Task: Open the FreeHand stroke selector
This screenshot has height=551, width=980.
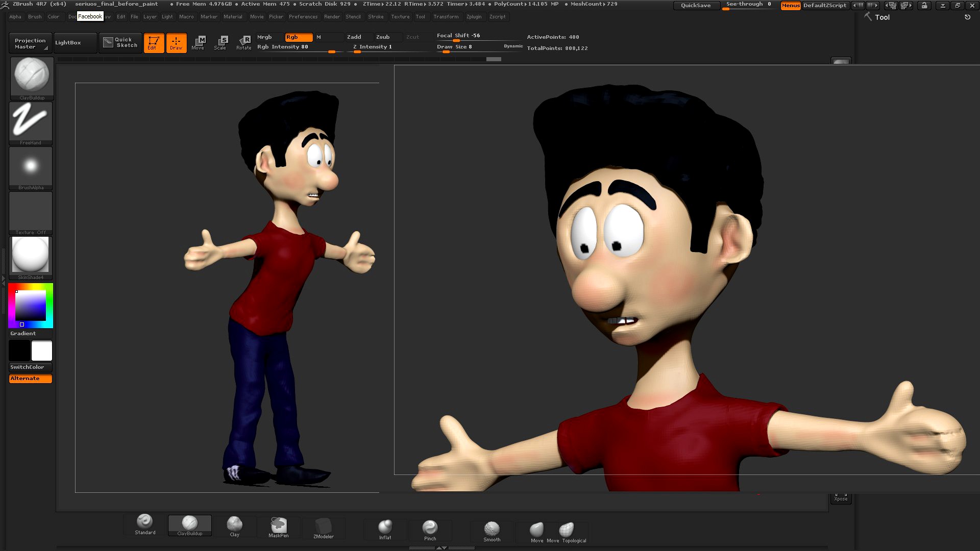Action: [31, 123]
